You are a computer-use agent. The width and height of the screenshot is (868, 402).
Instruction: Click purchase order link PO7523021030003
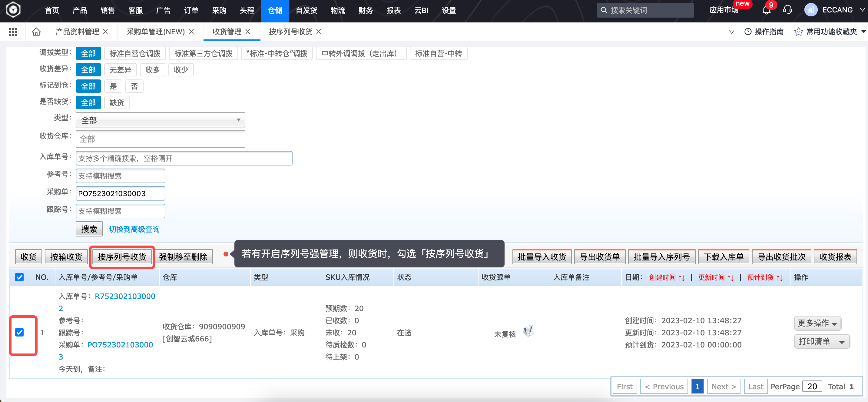pos(120,345)
